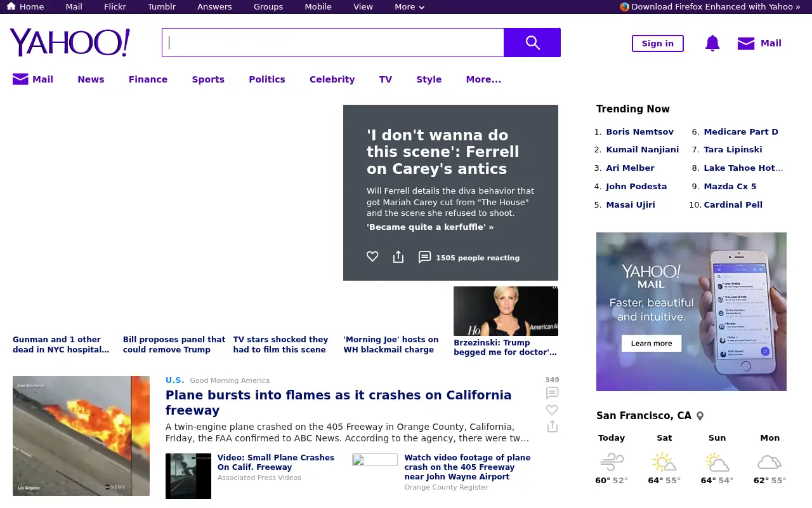Click the U.S. category label
The height and width of the screenshot is (508, 812).
pyautogui.click(x=174, y=380)
